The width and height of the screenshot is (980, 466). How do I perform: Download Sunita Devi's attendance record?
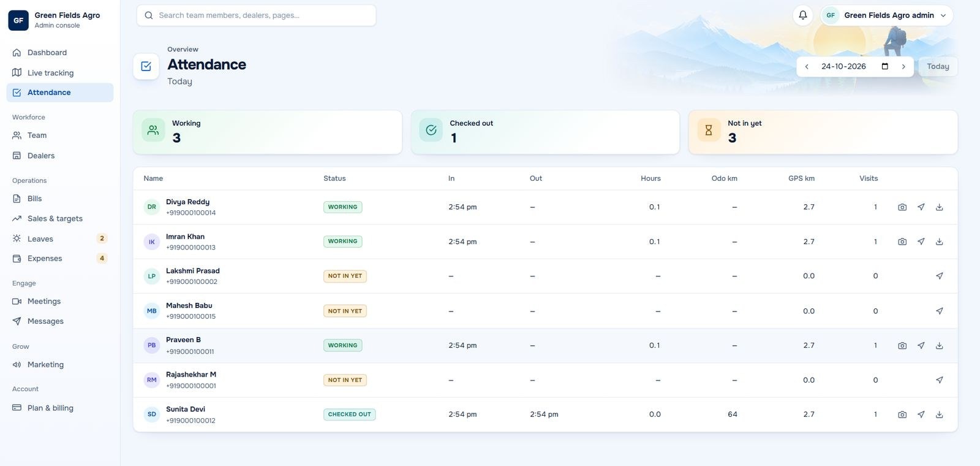click(x=939, y=414)
